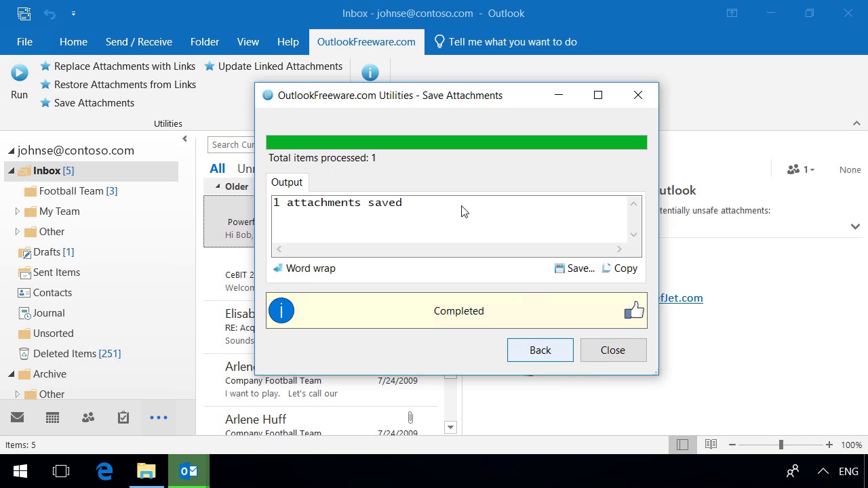This screenshot has height=488, width=868.
Task: Toggle Word wrap in output
Action: (304, 268)
